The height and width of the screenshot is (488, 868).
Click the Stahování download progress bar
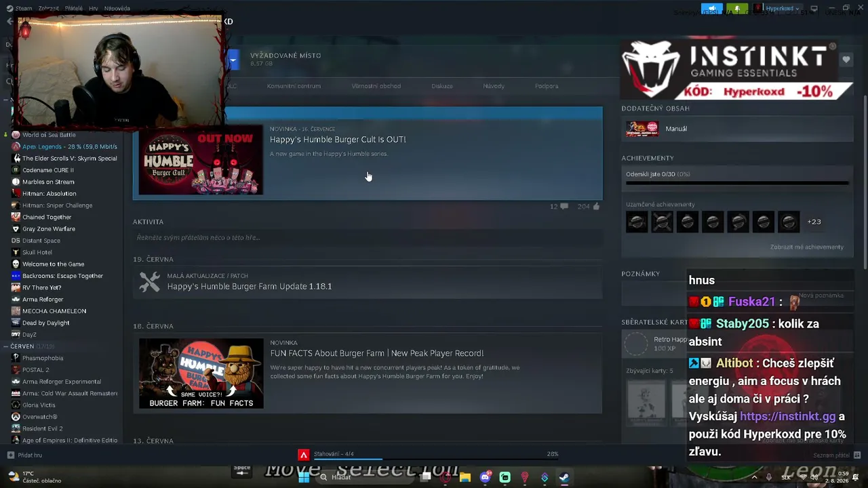pos(436,459)
